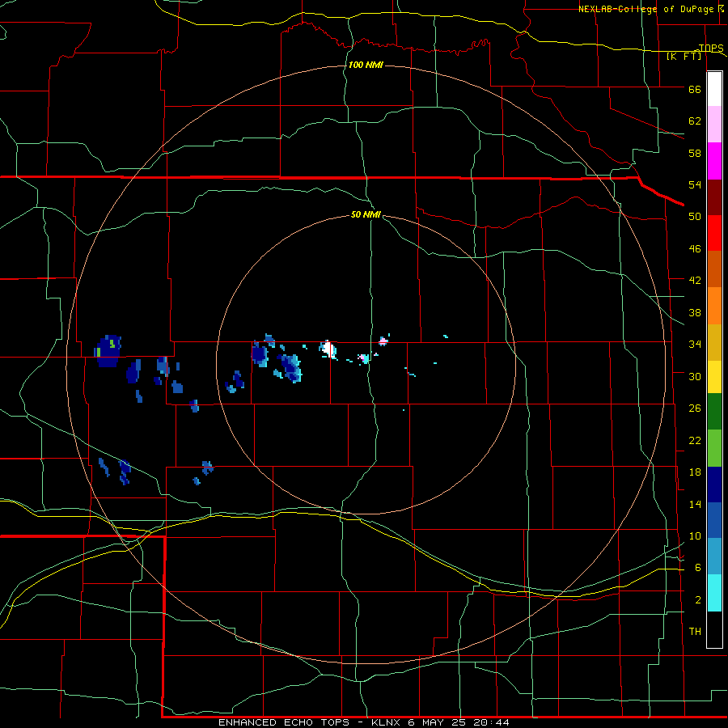Choose the navy legend swatch near 18
728x728 pixels.
tap(714, 485)
